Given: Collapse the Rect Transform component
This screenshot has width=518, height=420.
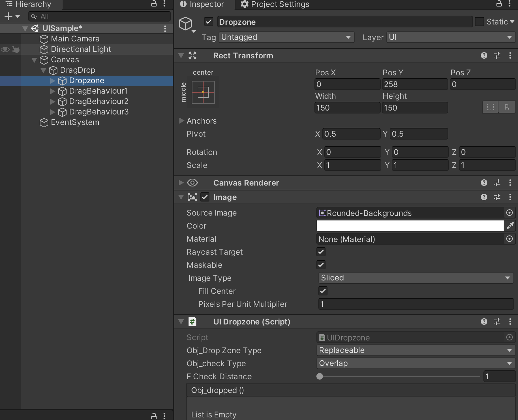Looking at the screenshot, I should tap(181, 56).
